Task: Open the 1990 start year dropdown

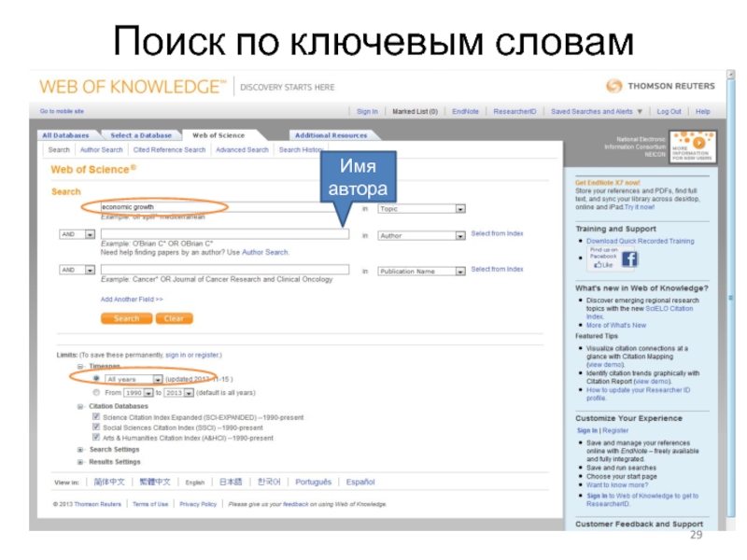Action: 138,393
